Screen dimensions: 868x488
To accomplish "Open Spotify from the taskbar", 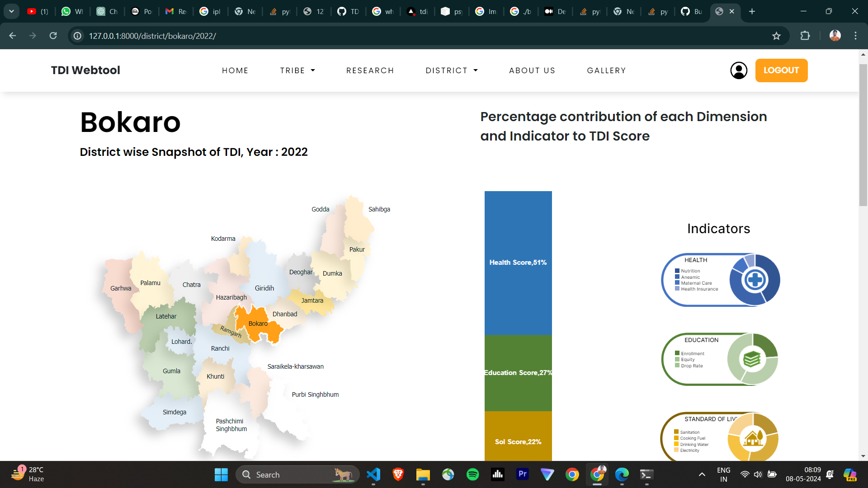I will pyautogui.click(x=472, y=474).
